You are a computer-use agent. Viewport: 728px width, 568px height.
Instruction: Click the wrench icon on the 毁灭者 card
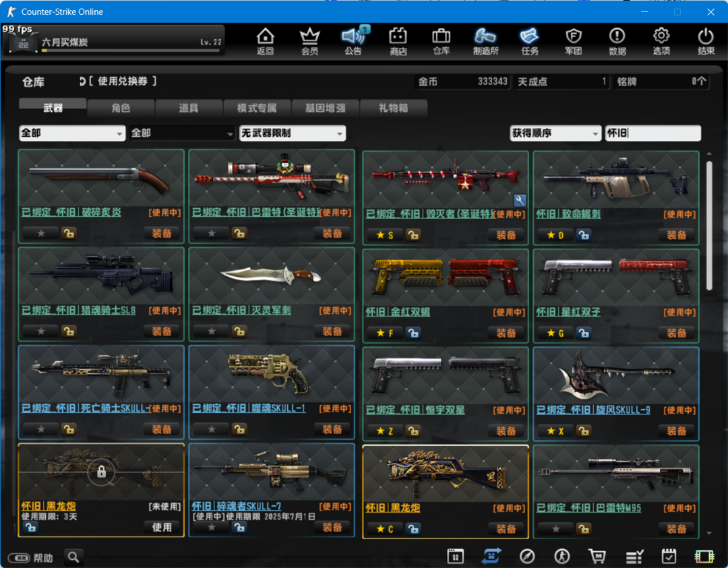click(x=520, y=200)
